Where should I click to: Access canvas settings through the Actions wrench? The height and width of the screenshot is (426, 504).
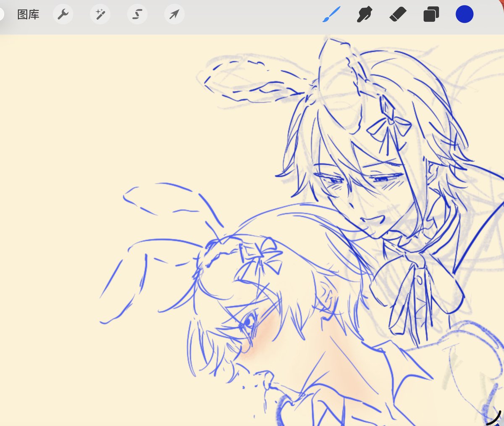tap(63, 14)
